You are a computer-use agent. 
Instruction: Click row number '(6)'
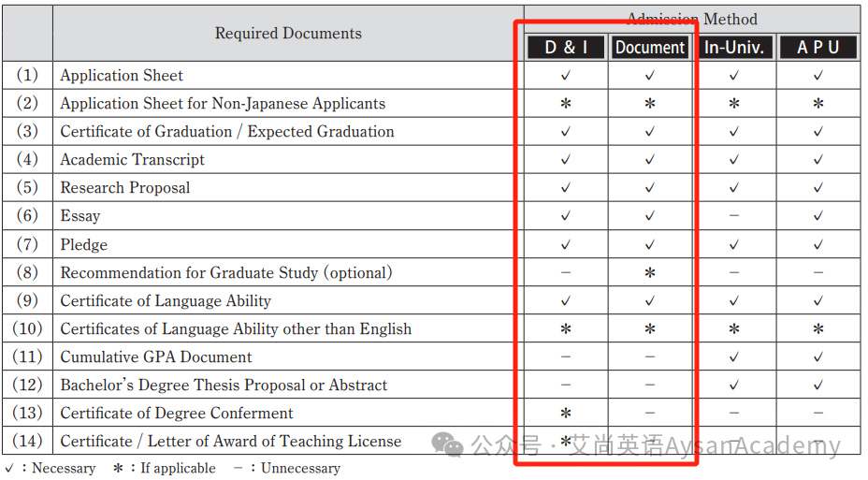pos(27,215)
